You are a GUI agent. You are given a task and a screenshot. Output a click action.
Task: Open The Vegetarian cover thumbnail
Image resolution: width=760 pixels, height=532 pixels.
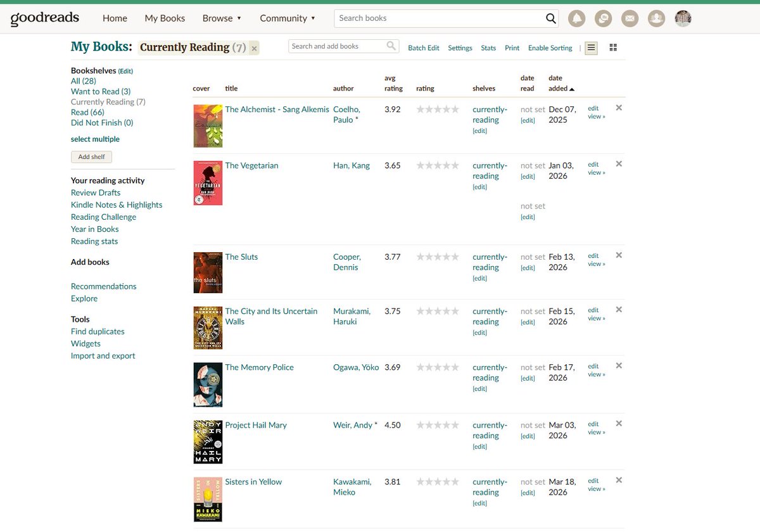tap(208, 183)
